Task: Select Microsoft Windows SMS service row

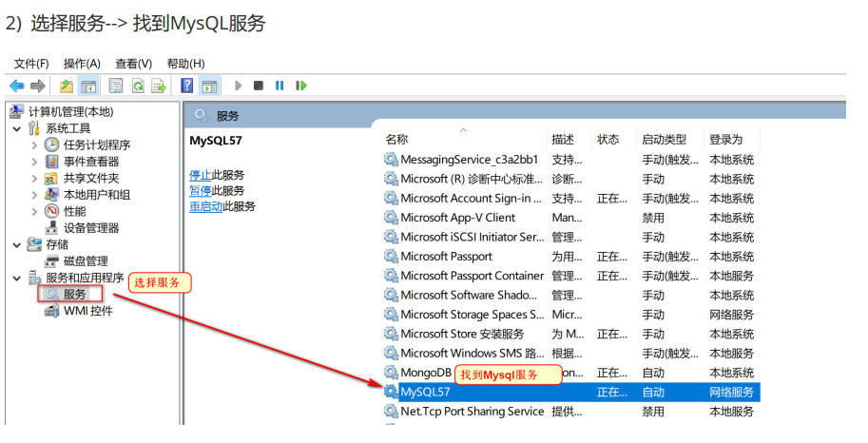Action: click(571, 354)
